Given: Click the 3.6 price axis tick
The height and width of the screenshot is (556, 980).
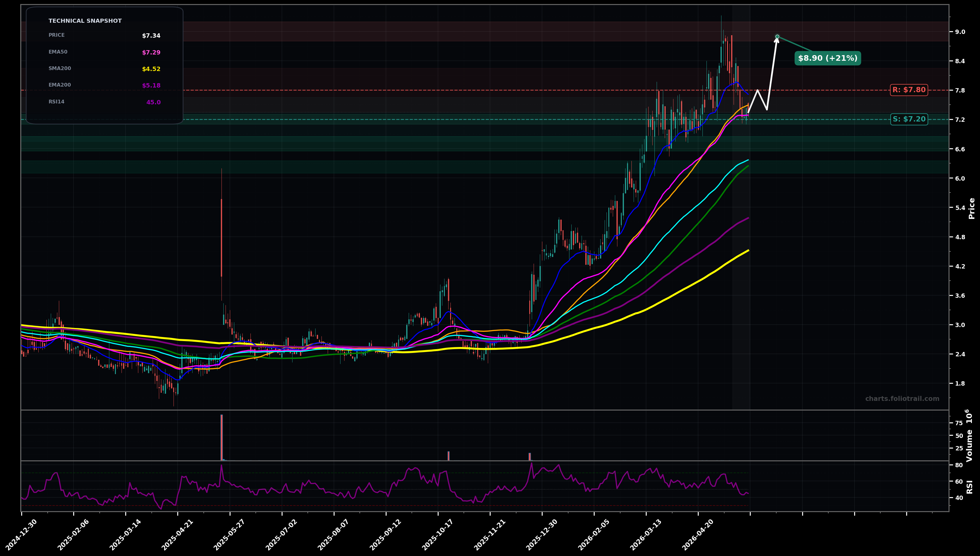Looking at the screenshot, I should coord(960,296).
